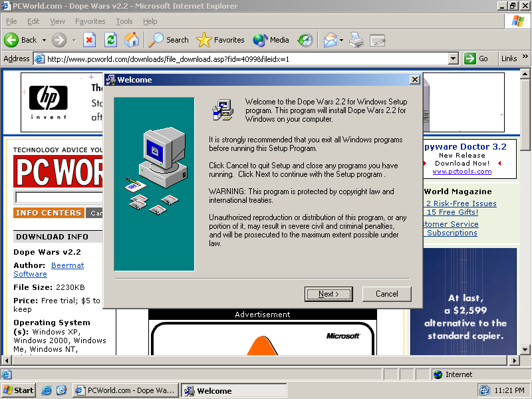
Task: Refresh the page using the green arrows icon
Action: click(110, 40)
